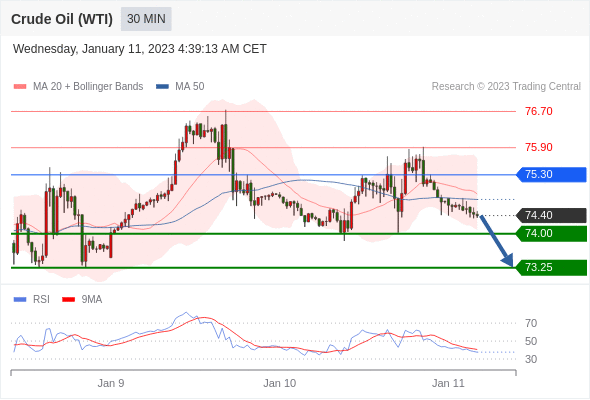Click the blue downward forecast arrow
590x400 pixels.
point(497,241)
